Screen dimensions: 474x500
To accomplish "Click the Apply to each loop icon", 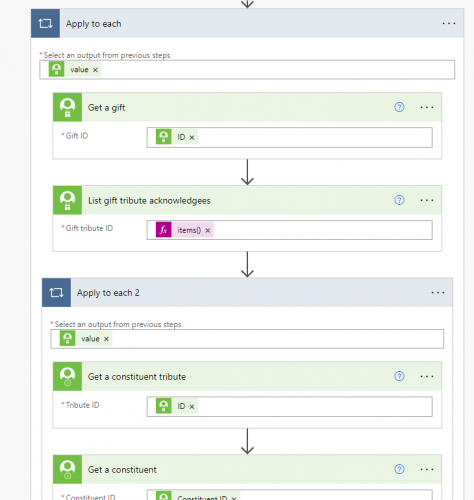I will (x=45, y=23).
